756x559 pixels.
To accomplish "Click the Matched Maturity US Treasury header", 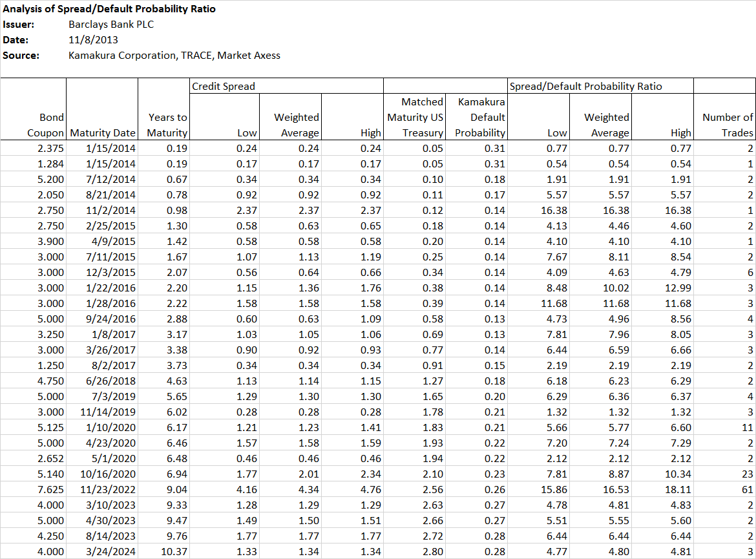I will click(x=414, y=117).
